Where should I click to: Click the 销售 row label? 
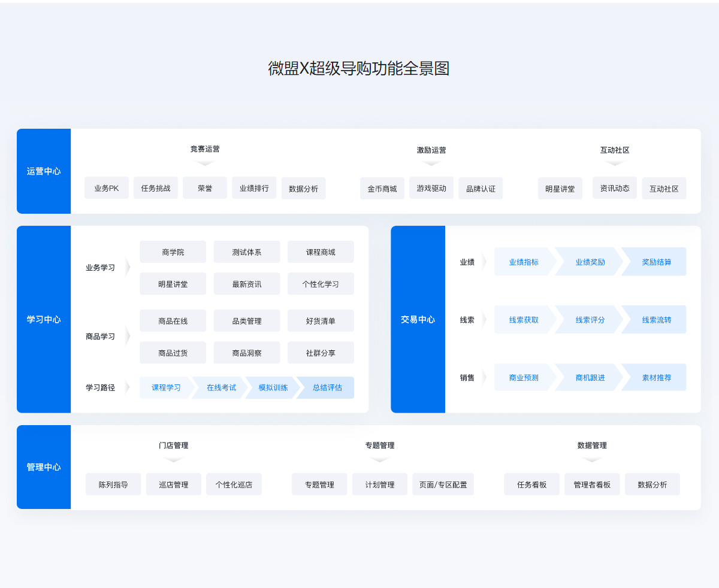[467, 378]
